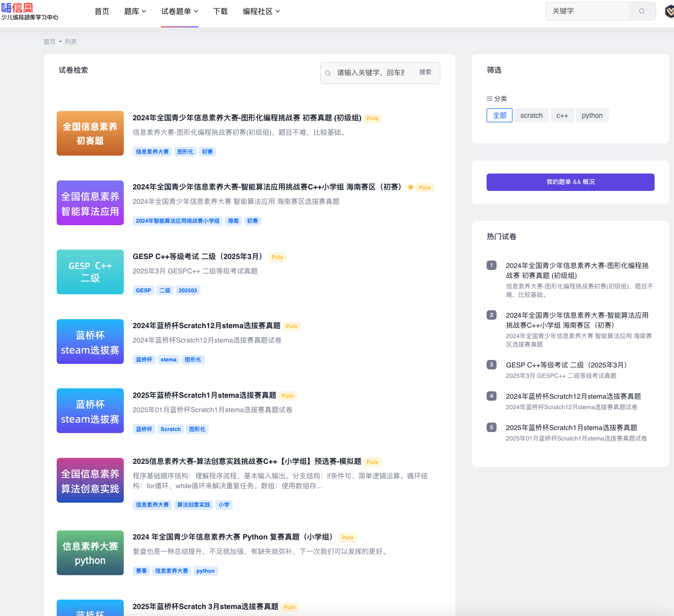The width and height of the screenshot is (674, 616).
Task: Open 智能算法应用挑战赛C++小学组 海南赛区 title
Action: 268,187
